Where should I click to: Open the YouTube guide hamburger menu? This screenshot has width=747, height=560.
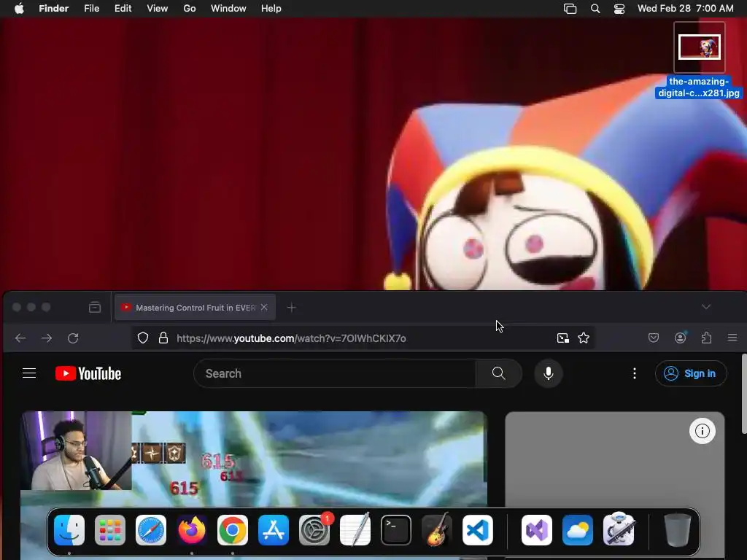(x=29, y=373)
